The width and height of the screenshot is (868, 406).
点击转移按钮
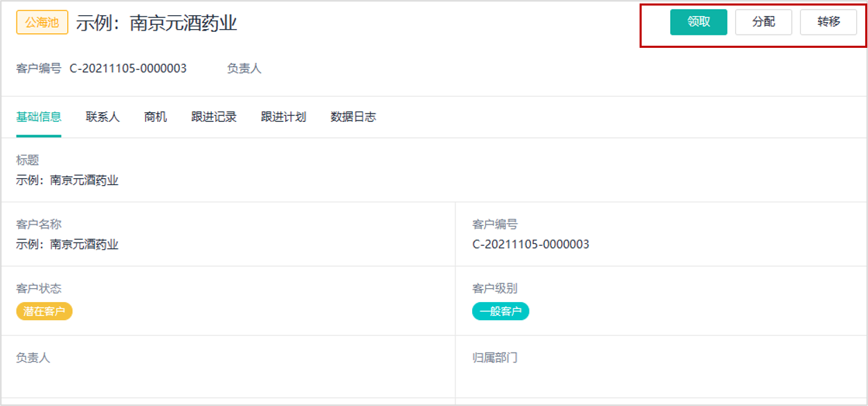tap(828, 21)
